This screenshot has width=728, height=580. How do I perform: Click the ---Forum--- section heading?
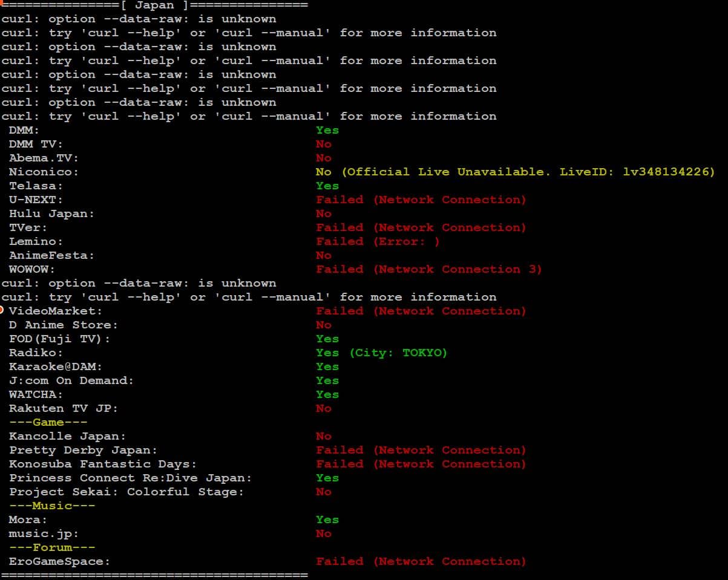52,547
